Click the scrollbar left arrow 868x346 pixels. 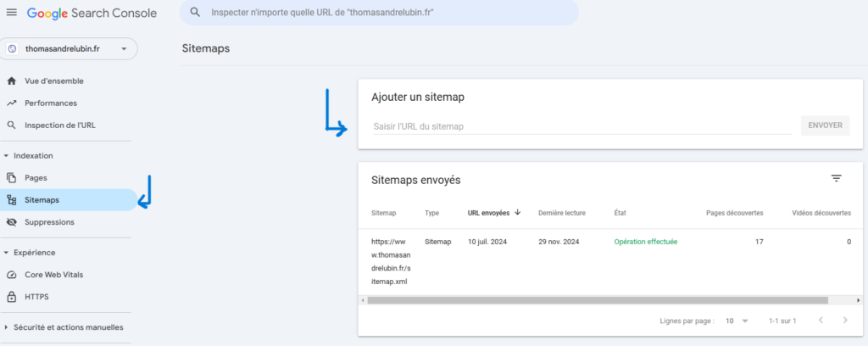coord(362,300)
